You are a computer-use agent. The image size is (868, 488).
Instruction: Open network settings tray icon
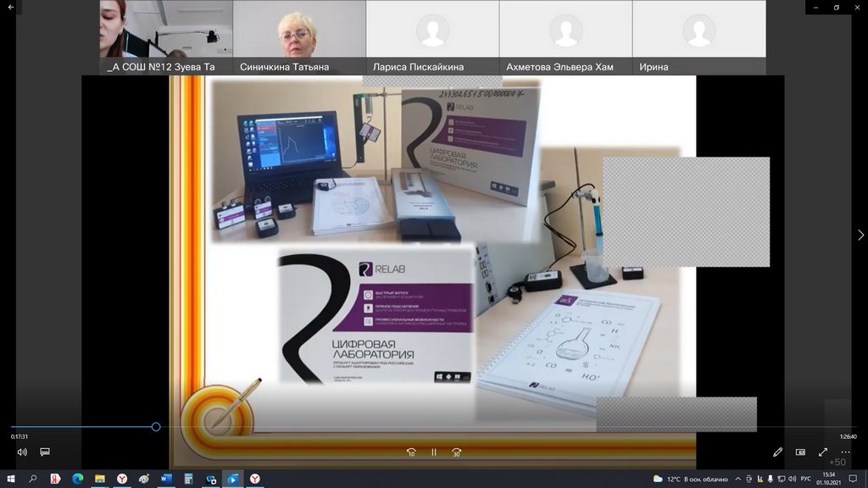coord(781,480)
